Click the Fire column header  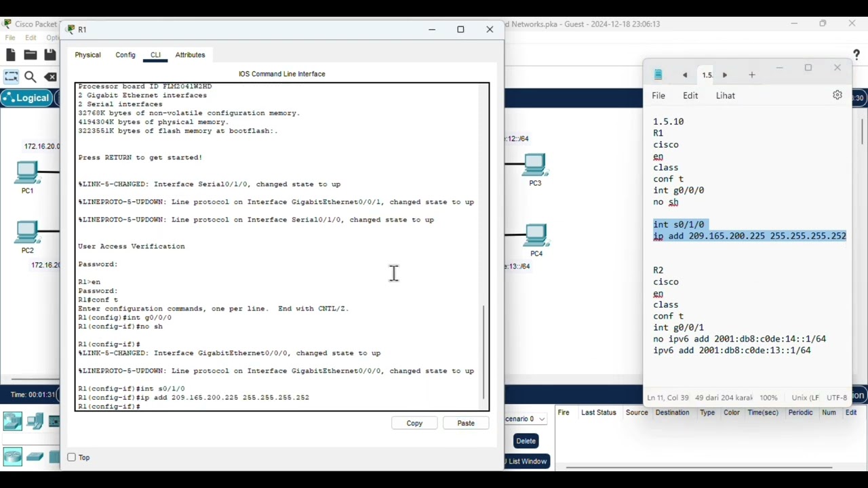pos(564,412)
